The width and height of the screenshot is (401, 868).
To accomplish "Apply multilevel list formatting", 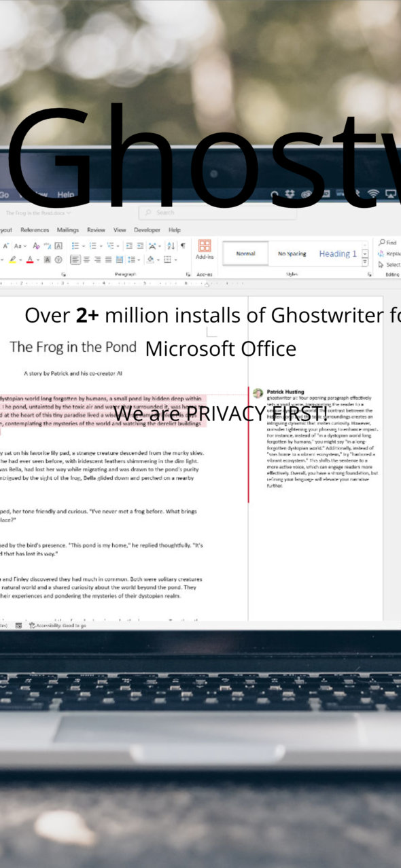I will (110, 246).
